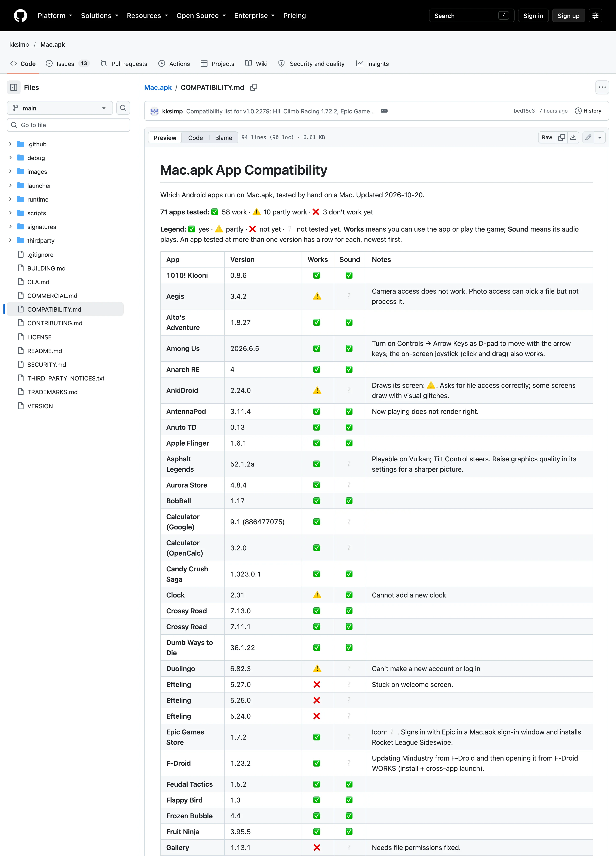Open the command palette icon in header
The height and width of the screenshot is (856, 616).
click(595, 15)
